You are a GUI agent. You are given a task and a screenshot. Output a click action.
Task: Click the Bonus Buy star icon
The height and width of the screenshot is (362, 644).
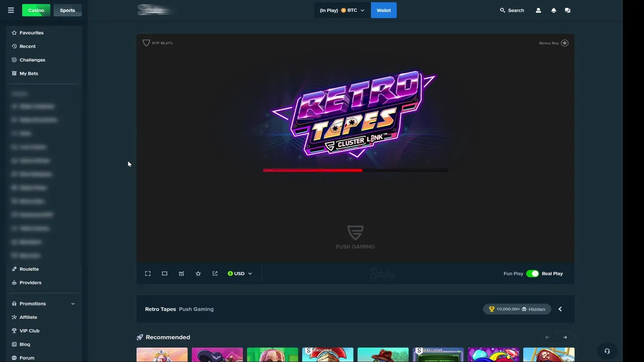pos(565,43)
